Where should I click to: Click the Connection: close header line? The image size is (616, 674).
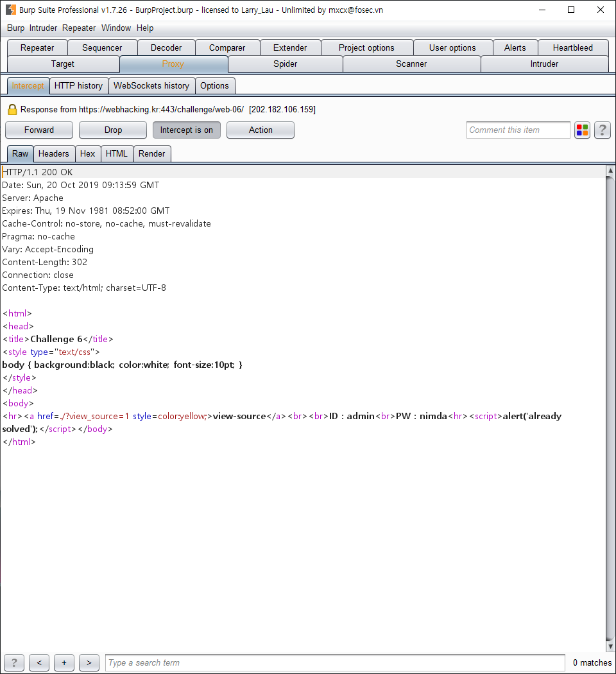[38, 275]
